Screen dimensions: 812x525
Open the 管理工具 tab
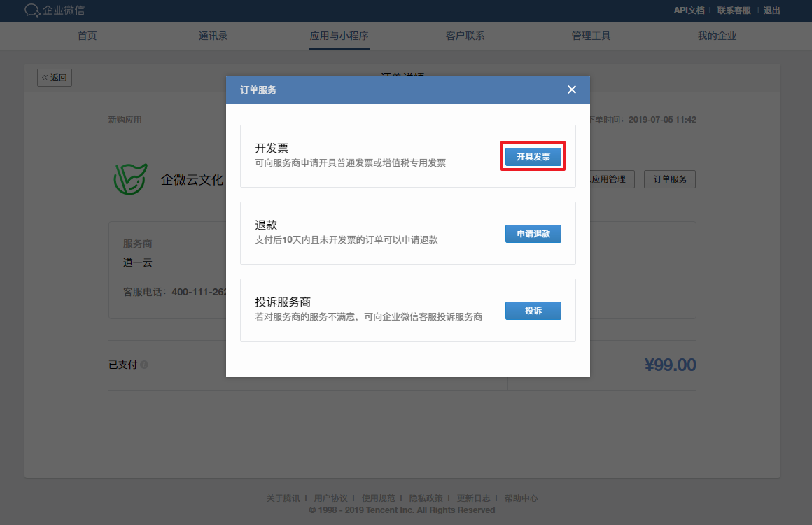click(x=591, y=36)
